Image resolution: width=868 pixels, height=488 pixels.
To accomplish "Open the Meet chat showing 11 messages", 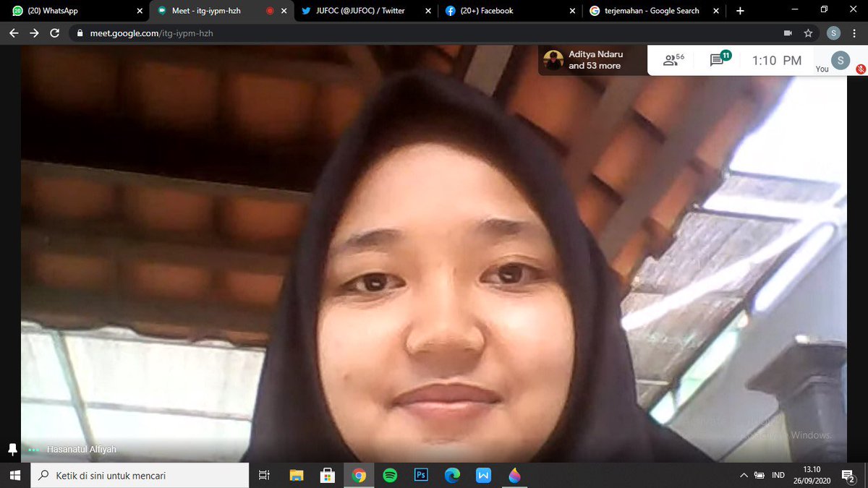I will coord(717,61).
